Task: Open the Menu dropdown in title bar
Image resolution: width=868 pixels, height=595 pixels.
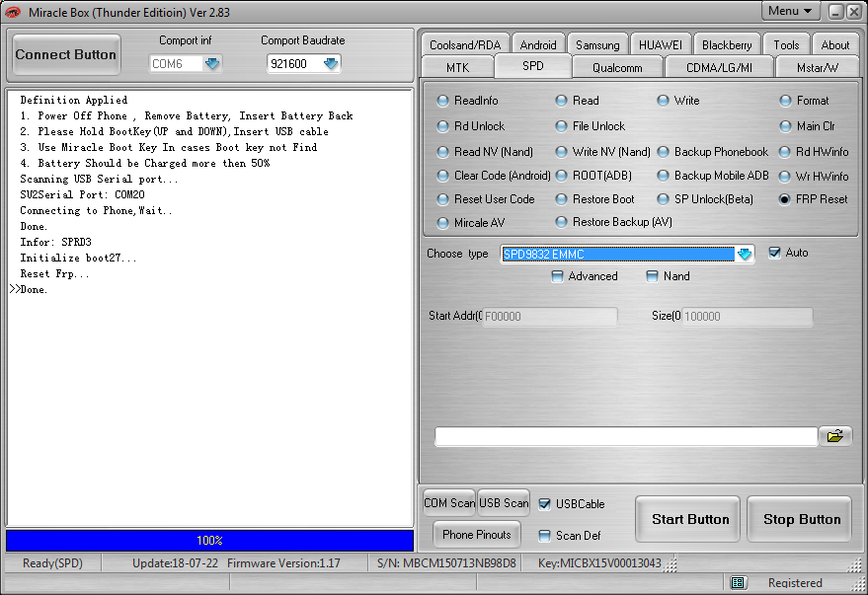Action: coord(790,11)
